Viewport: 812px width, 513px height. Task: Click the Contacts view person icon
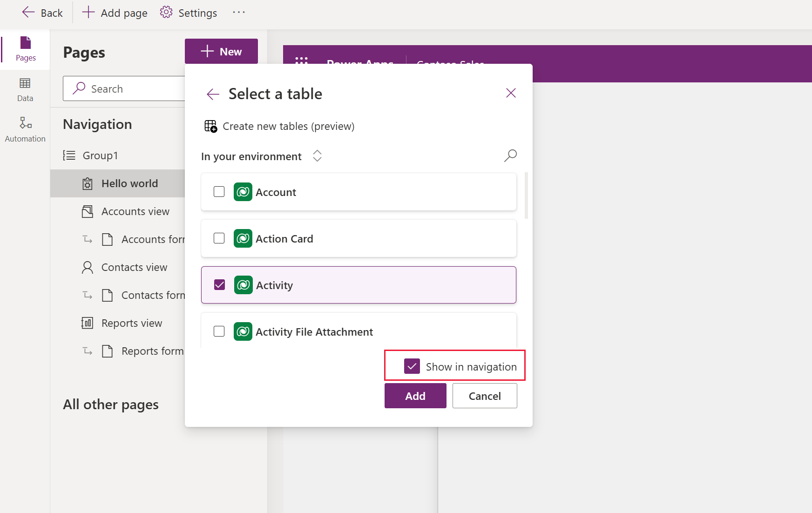click(x=88, y=267)
